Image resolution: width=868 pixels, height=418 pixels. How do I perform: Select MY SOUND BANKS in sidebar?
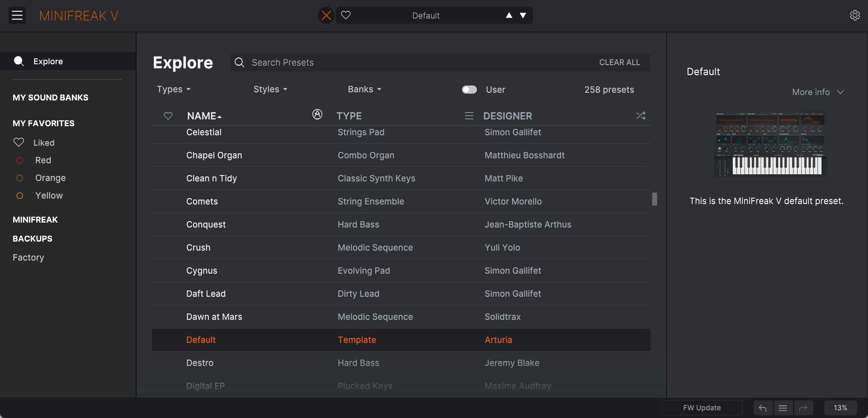[x=51, y=98]
